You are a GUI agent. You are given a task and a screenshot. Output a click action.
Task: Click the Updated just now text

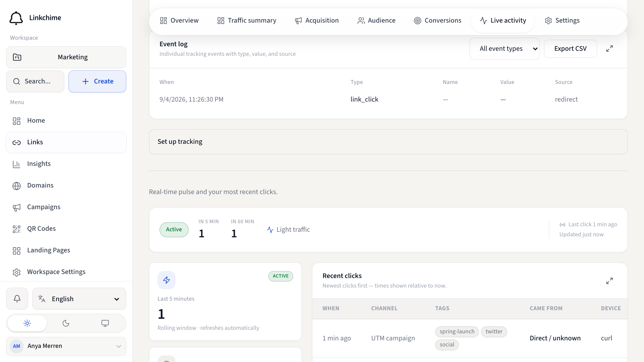[x=581, y=235]
